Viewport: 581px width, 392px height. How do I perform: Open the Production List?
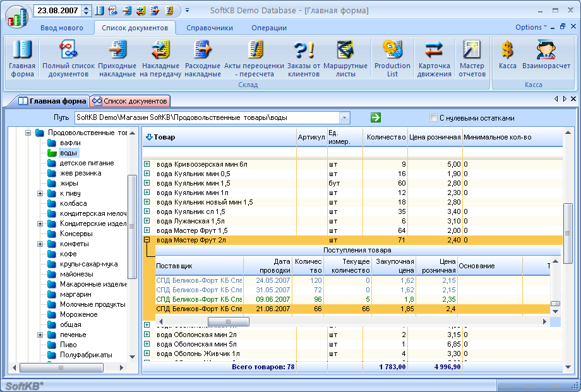tap(392, 59)
